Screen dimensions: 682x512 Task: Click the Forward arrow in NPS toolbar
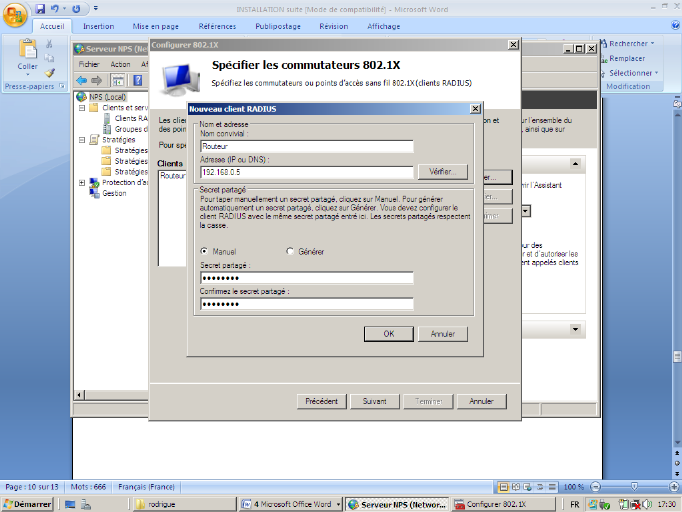click(x=97, y=80)
